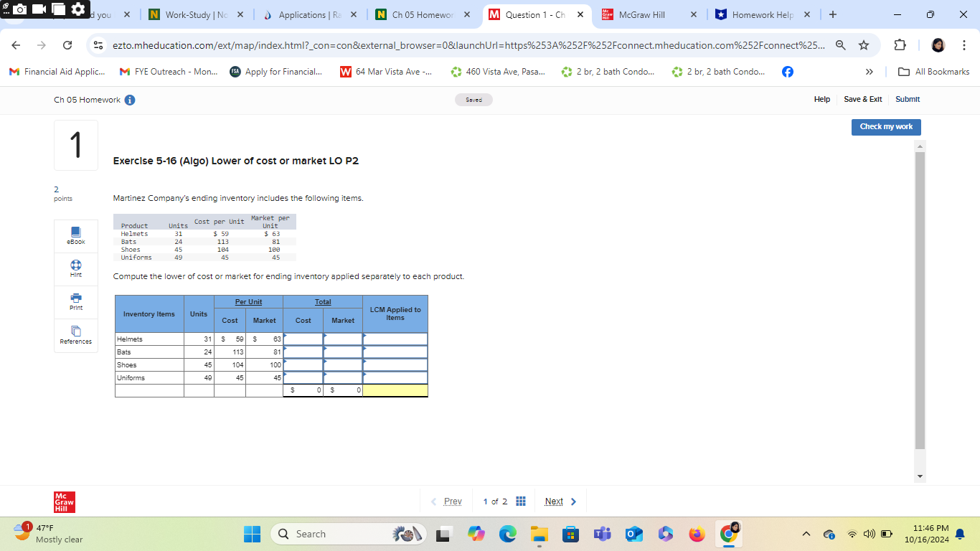Open the eBook resource
The height and width of the screenshot is (551, 980).
click(75, 235)
